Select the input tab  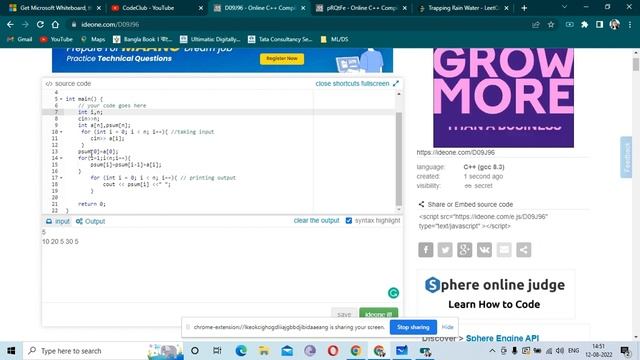click(58, 221)
